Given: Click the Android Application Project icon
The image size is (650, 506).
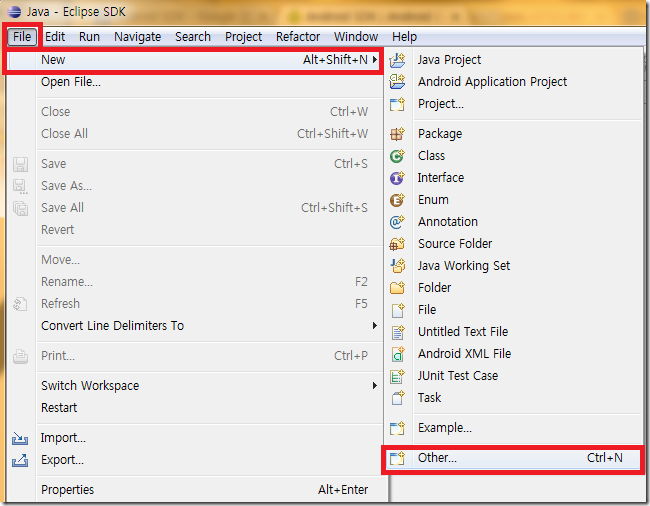Looking at the screenshot, I should coord(397,82).
